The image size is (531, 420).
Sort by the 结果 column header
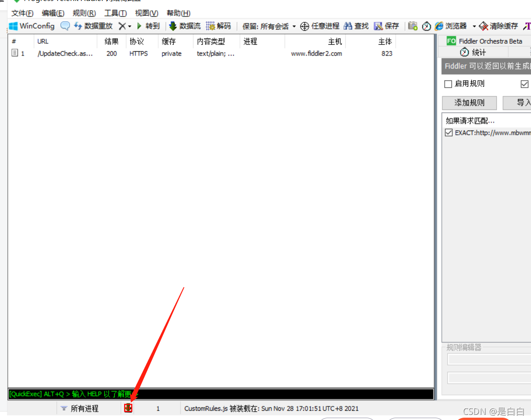click(112, 41)
